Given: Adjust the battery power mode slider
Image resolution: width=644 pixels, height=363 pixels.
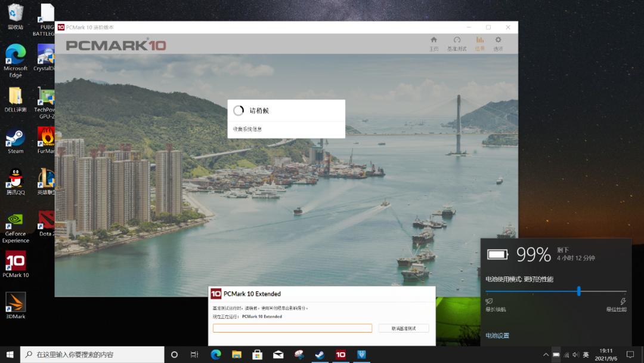Looking at the screenshot, I should click(x=578, y=291).
